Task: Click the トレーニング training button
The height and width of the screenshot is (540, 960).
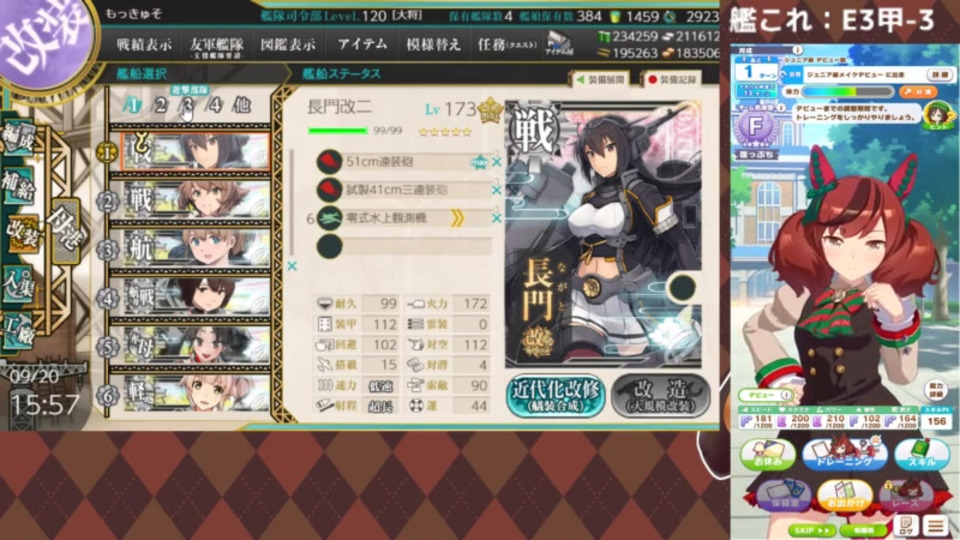Action: (844, 454)
